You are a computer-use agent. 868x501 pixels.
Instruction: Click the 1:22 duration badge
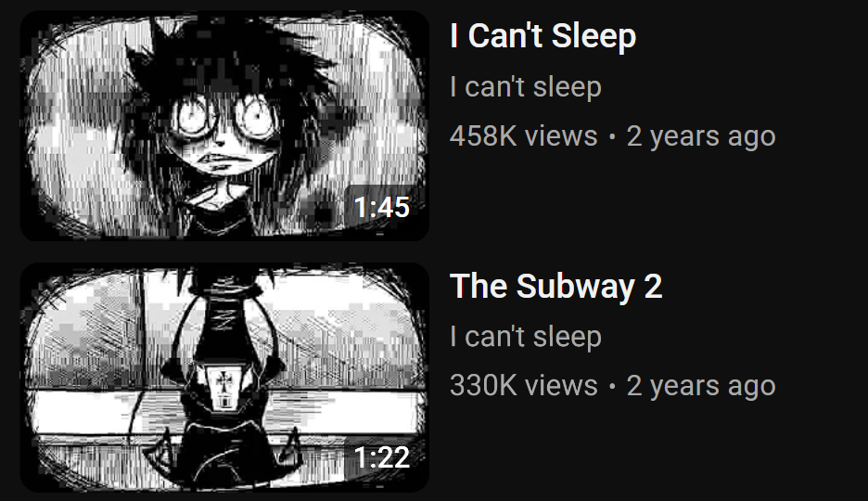(x=382, y=457)
